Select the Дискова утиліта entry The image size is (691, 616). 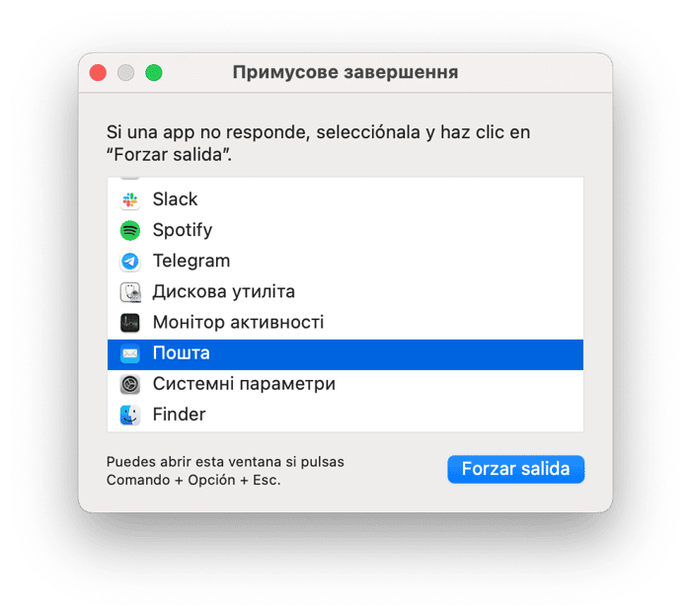coord(345,292)
